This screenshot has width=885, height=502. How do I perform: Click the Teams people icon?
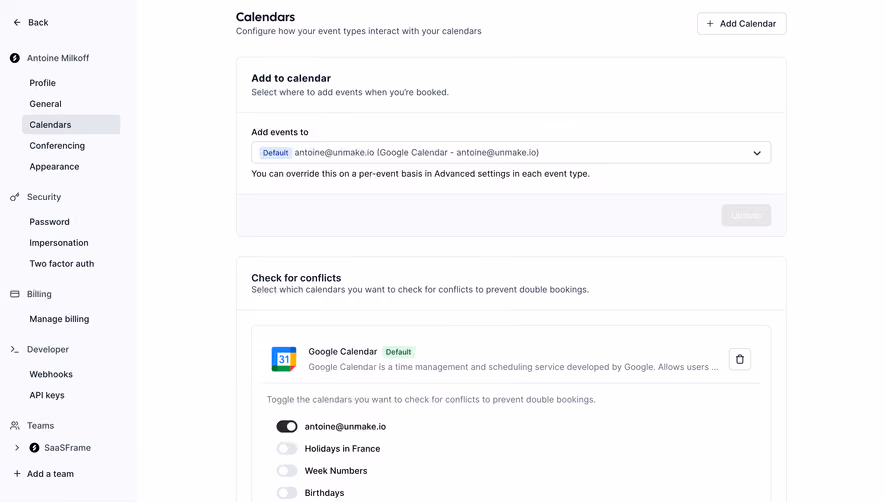(15, 426)
